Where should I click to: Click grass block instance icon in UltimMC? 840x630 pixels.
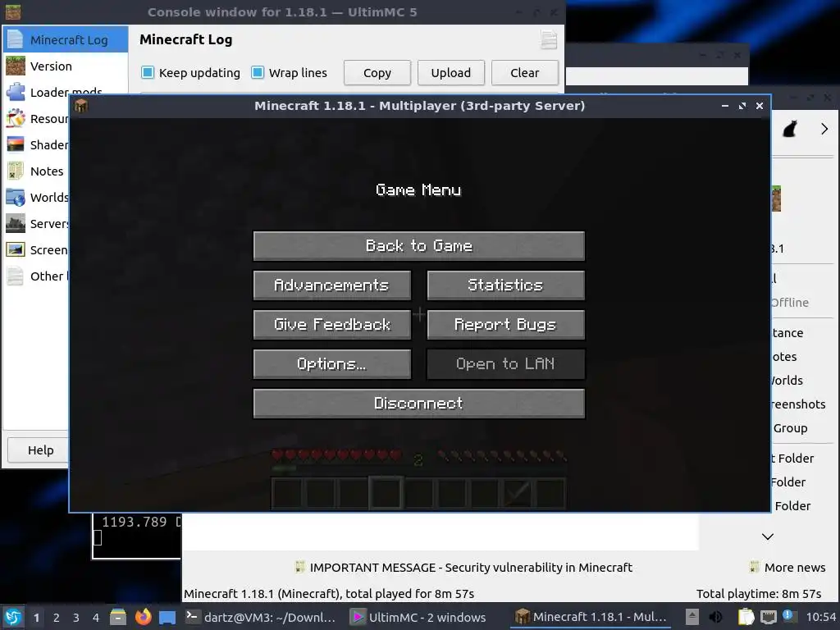(776, 199)
